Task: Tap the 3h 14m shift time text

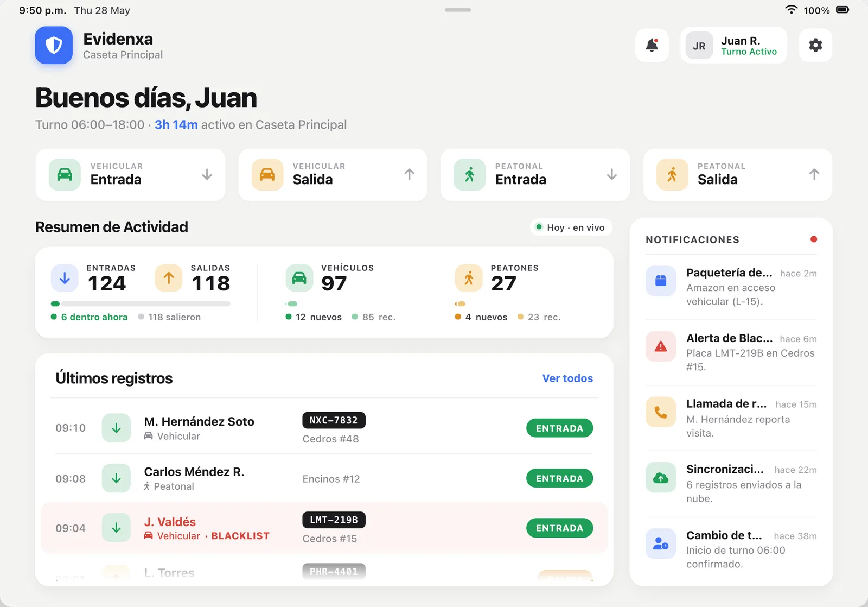Action: 176,124
